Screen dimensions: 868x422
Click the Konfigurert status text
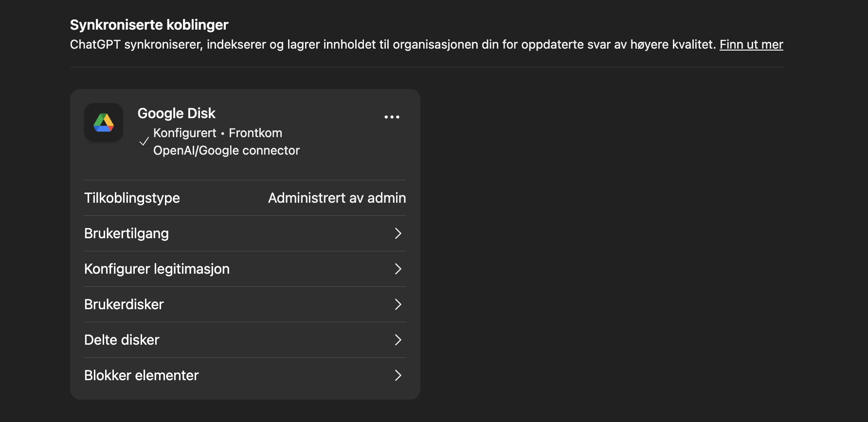tap(184, 133)
